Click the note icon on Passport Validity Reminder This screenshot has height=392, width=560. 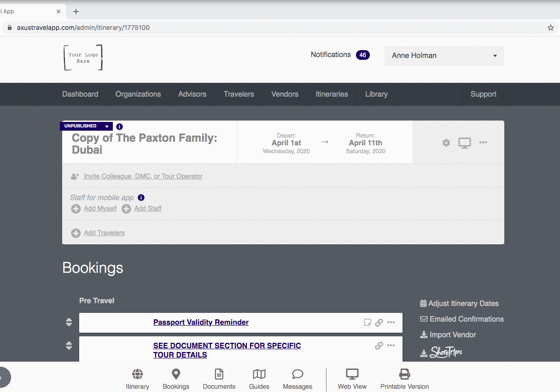(x=367, y=323)
